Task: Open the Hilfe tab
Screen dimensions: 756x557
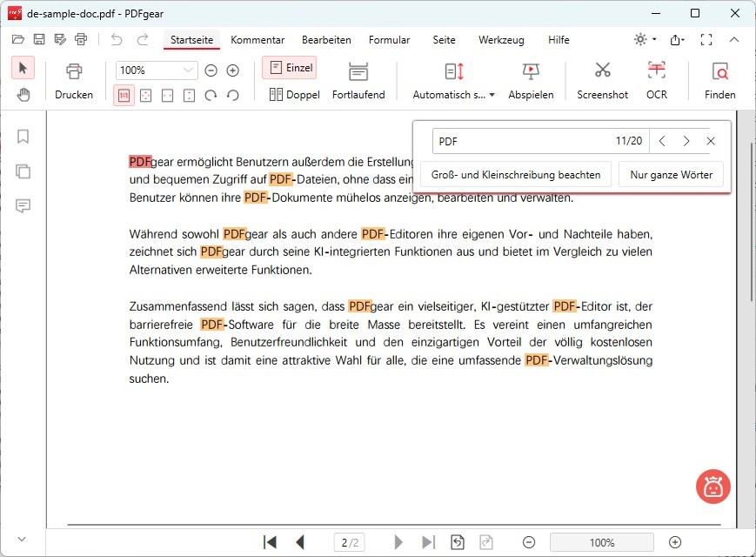Action: point(559,39)
